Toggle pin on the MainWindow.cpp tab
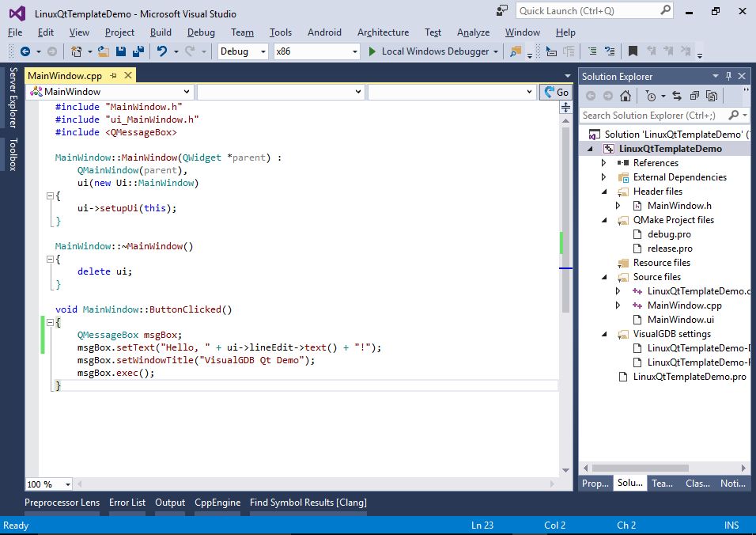This screenshot has height=535, width=756. 114,75
